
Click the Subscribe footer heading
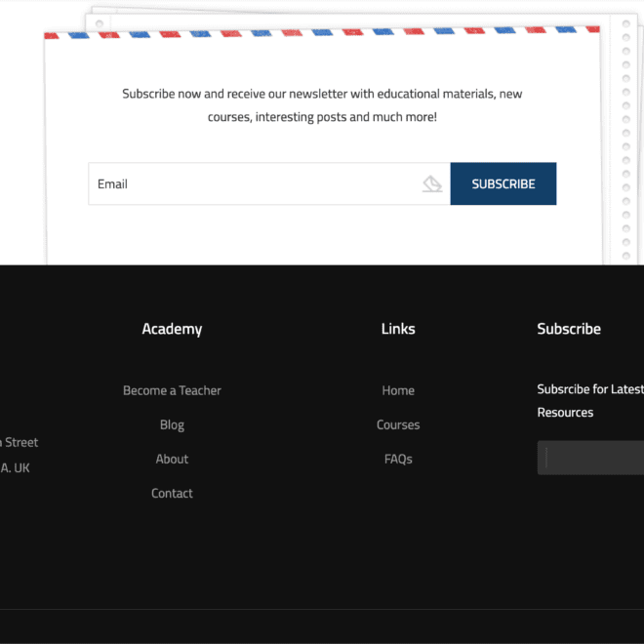[569, 329]
